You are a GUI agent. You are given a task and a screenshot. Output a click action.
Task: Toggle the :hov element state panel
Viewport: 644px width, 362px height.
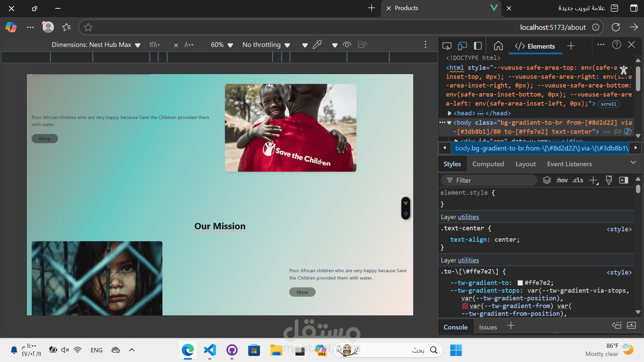pyautogui.click(x=562, y=180)
